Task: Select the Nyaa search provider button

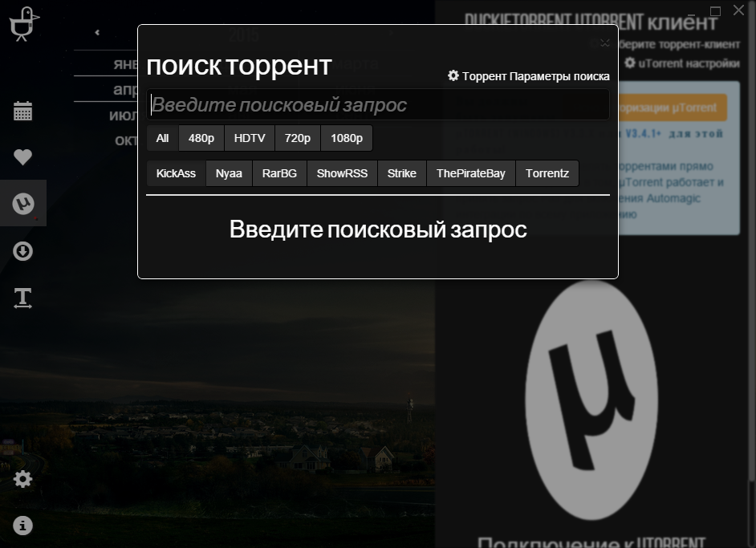Action: (228, 173)
